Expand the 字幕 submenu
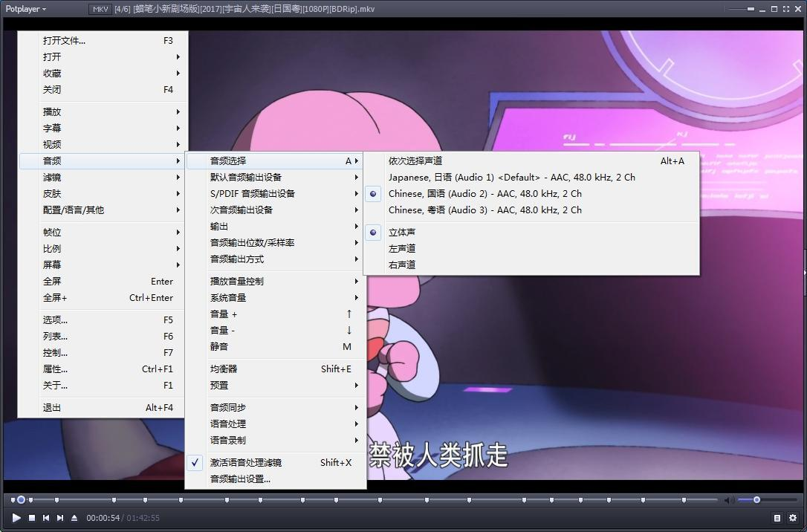The image size is (807, 532). (52, 128)
